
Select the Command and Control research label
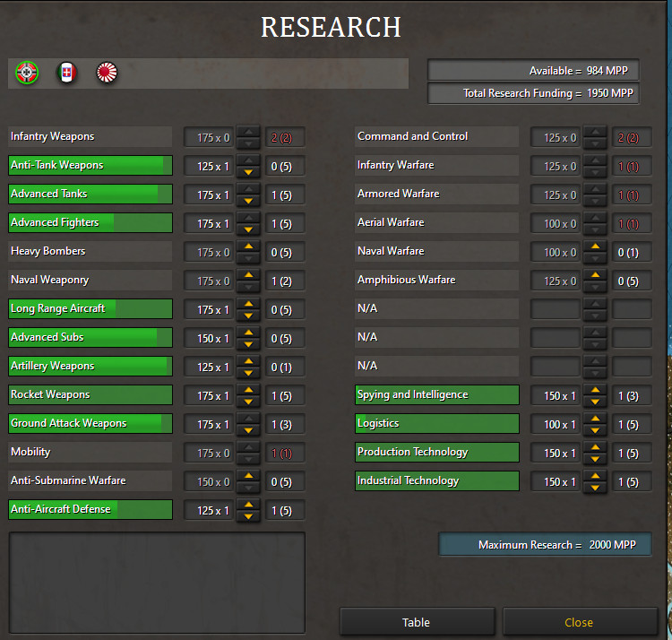[437, 137]
